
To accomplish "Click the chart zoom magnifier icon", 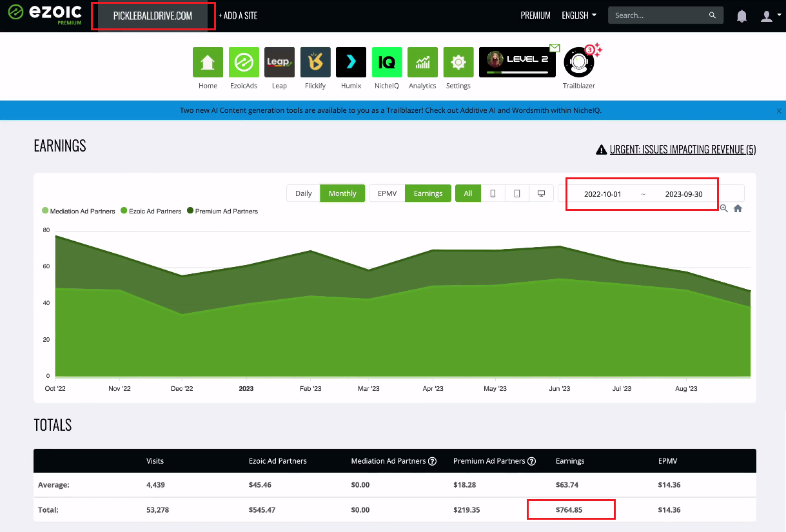I will point(724,208).
